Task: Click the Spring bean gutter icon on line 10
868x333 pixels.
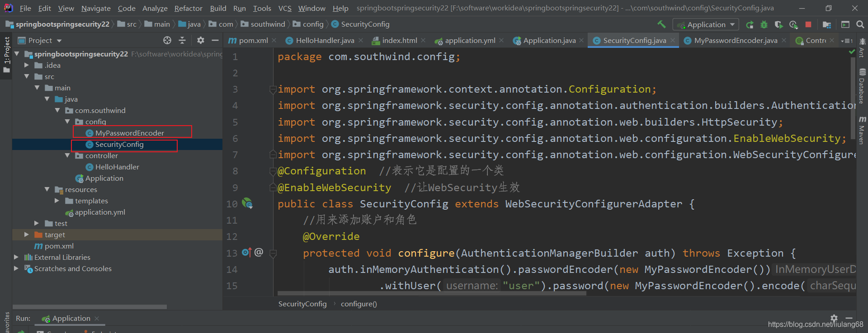Action: pos(247,203)
